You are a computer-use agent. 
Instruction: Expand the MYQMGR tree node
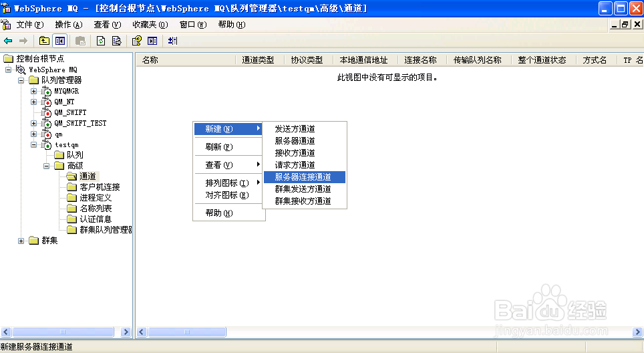tap(33, 91)
